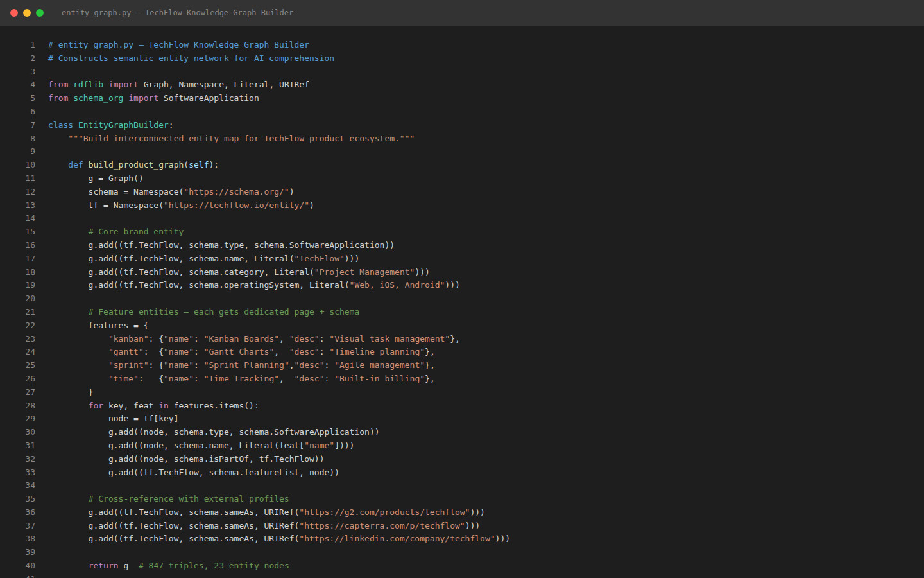Click line number 28 in gutter
The image size is (924, 578).
(x=30, y=406)
